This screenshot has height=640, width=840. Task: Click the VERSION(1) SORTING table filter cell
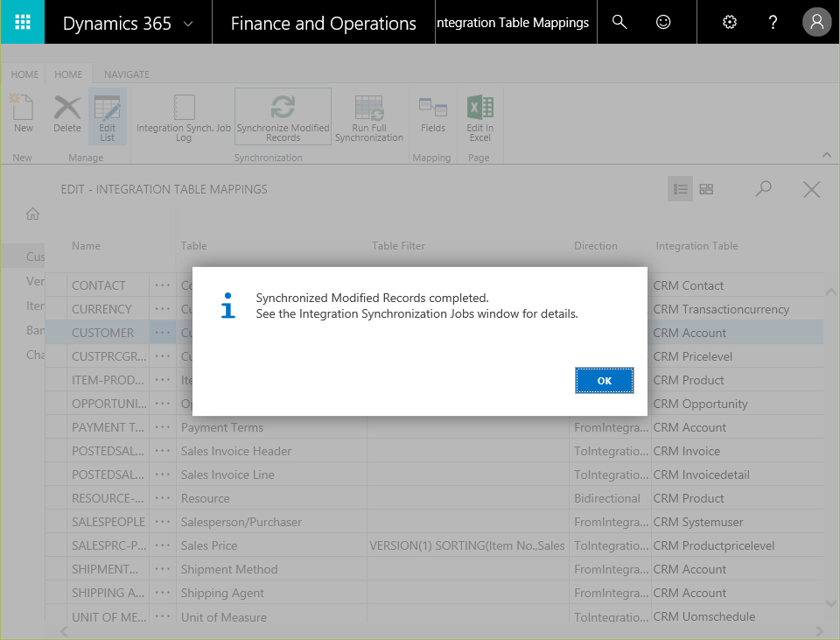467,545
